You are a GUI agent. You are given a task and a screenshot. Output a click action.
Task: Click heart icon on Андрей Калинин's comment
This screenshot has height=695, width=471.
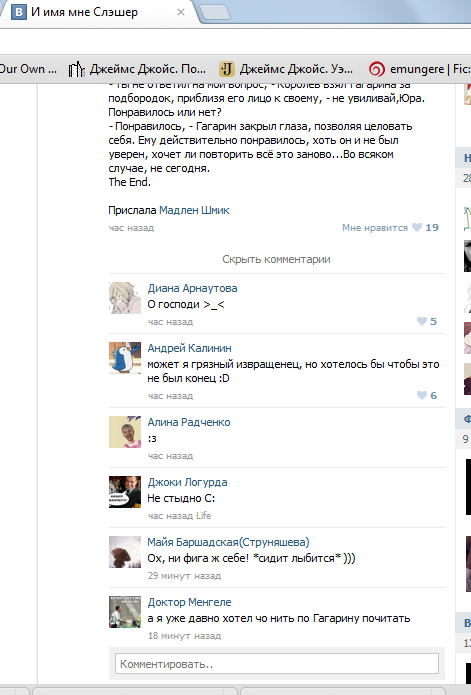422,395
